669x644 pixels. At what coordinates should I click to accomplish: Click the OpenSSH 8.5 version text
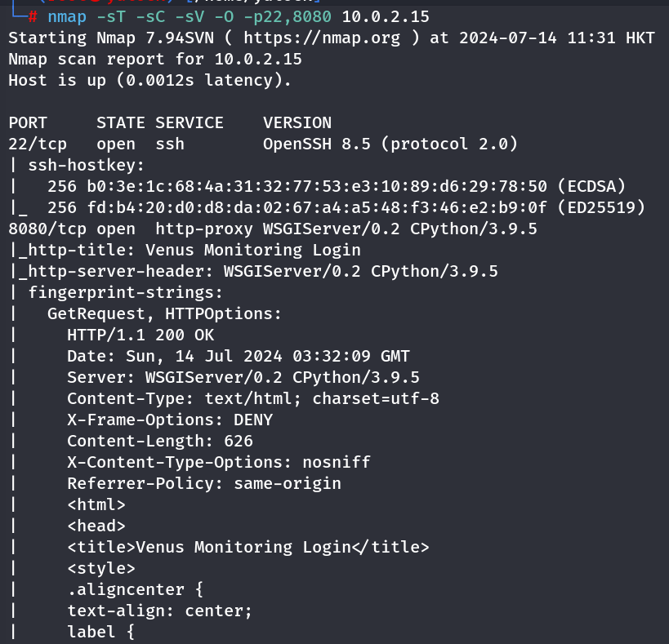pyautogui.click(x=312, y=144)
